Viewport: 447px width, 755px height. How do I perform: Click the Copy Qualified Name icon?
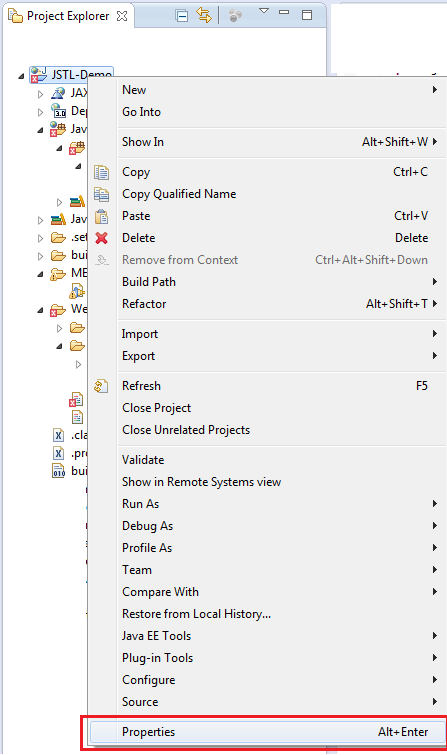(x=102, y=194)
